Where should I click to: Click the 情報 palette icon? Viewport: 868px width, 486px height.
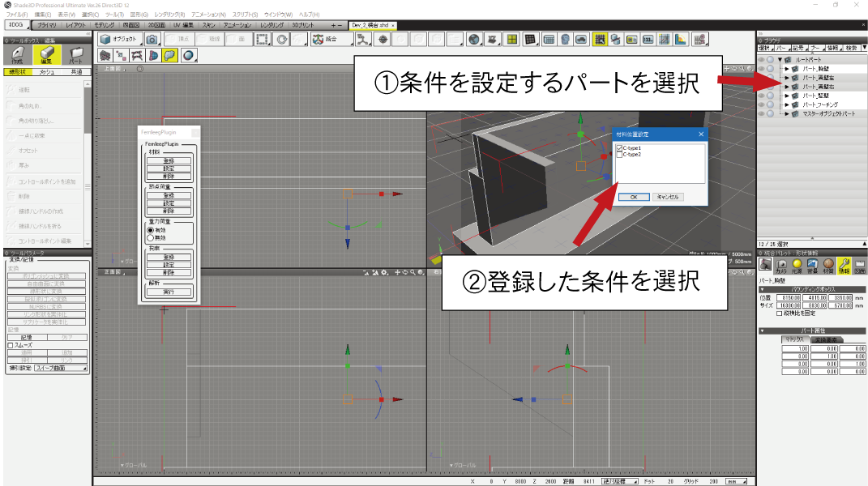[844, 266]
